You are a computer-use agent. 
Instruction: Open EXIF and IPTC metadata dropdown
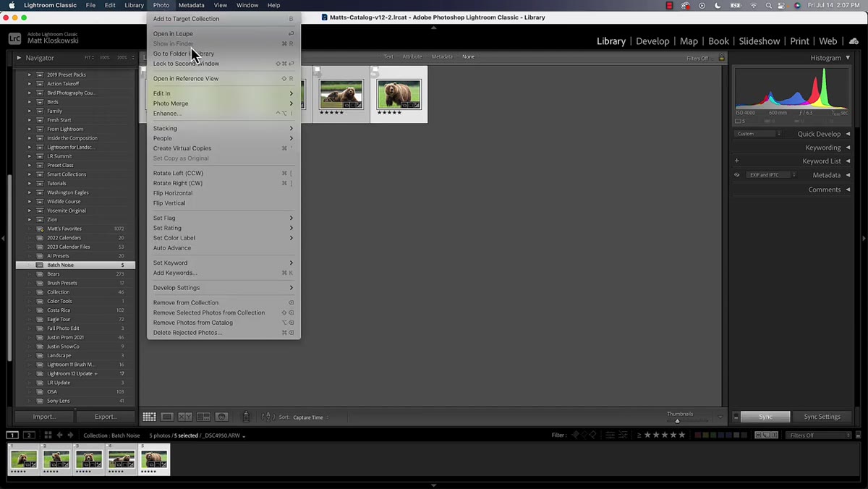click(x=771, y=175)
